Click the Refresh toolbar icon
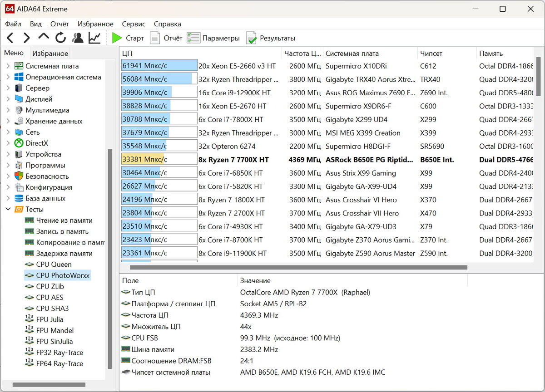545x392 pixels. (x=60, y=38)
